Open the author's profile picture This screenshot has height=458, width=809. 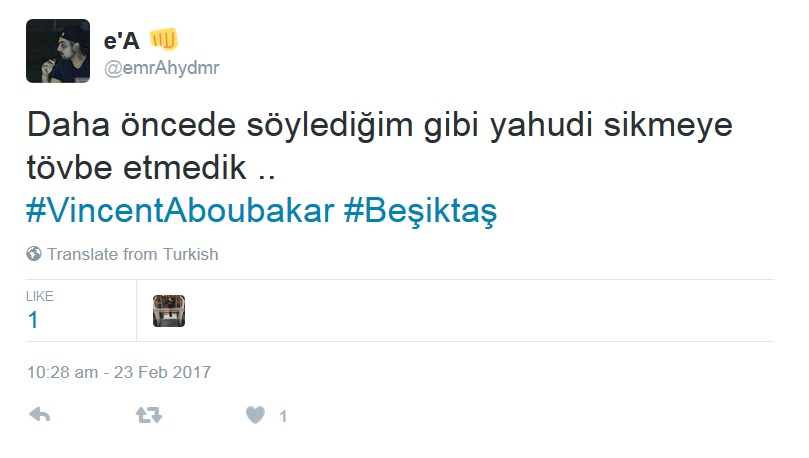[58, 51]
